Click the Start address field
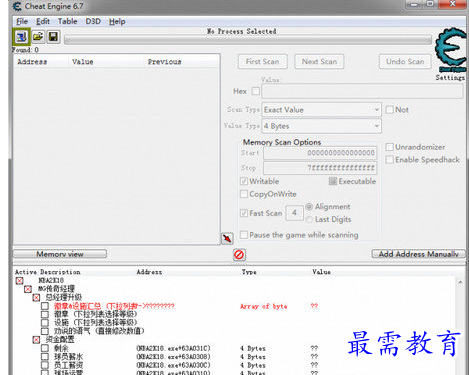 [x=320, y=153]
